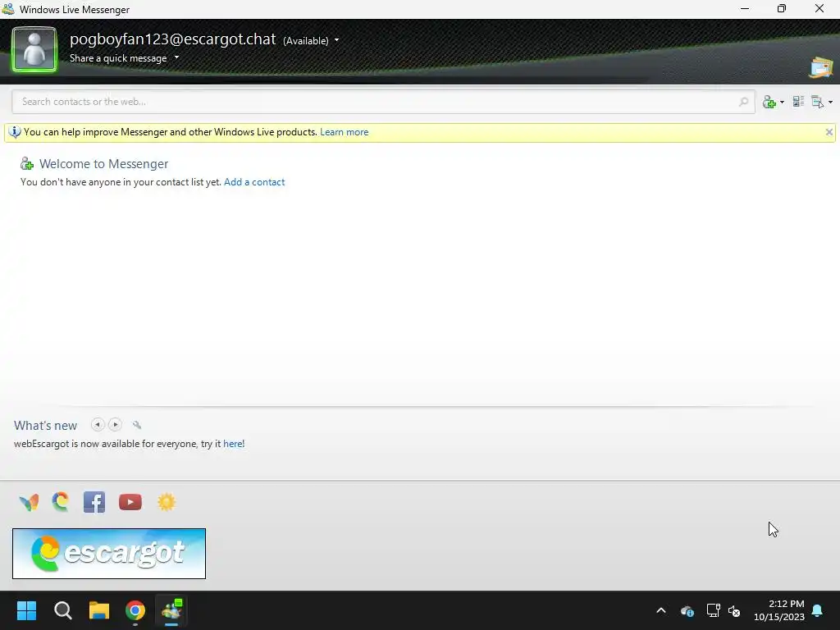Expand the add contact dropdown arrow

(x=782, y=103)
